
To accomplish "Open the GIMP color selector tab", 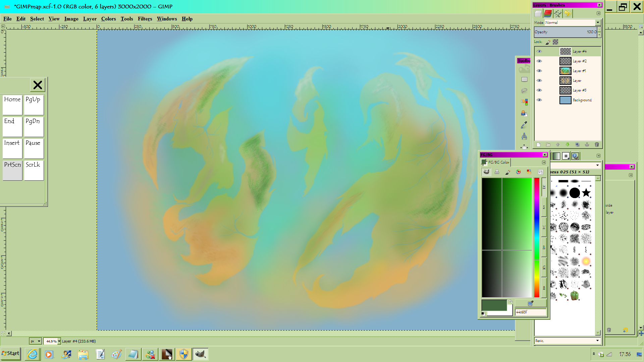I will [x=486, y=172].
